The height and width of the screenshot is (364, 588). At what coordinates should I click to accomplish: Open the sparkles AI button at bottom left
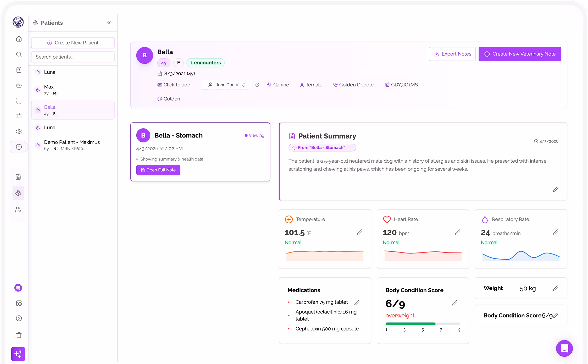pos(18,354)
